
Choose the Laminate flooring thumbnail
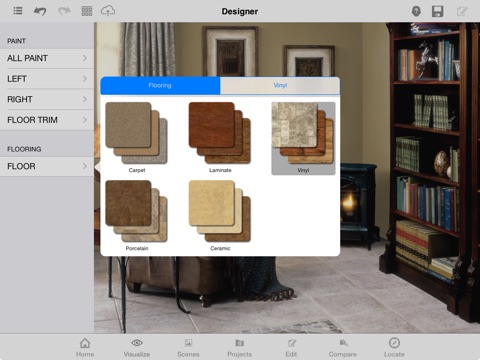coord(220,138)
